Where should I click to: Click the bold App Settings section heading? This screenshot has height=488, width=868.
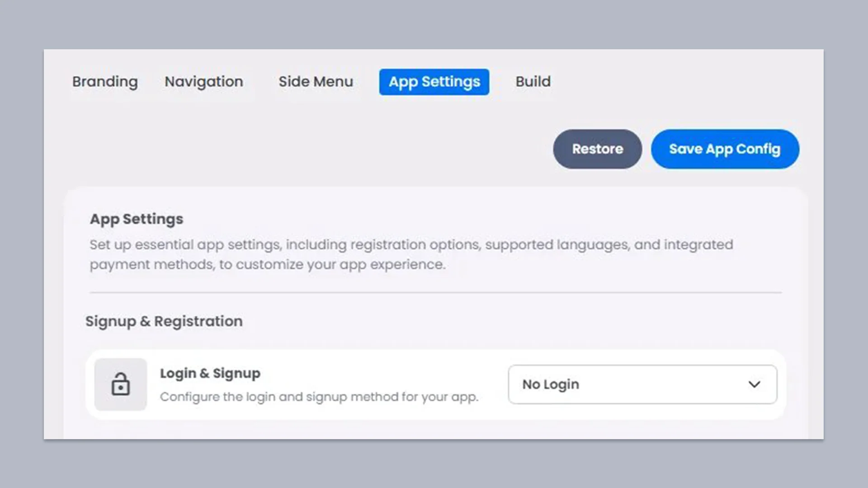tap(137, 219)
